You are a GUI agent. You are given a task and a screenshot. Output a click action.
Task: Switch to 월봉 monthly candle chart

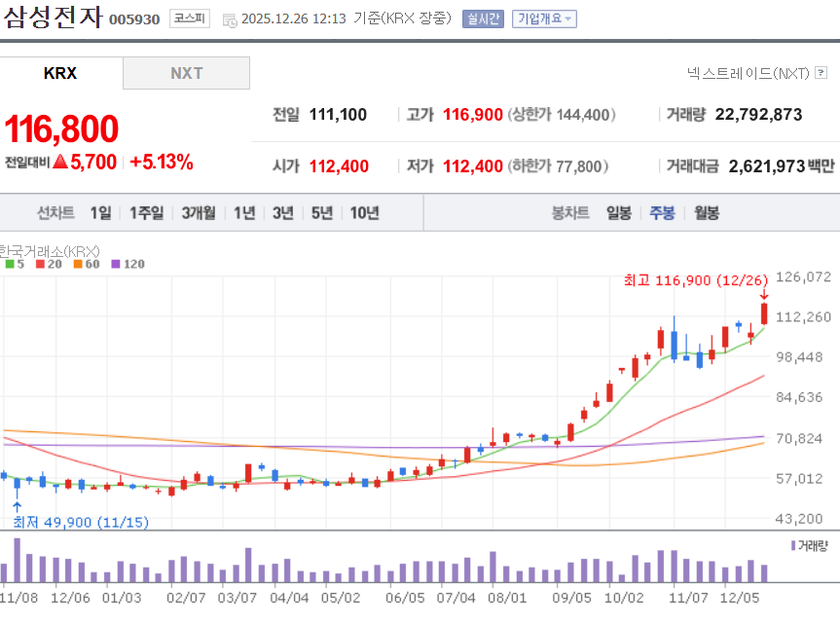coord(707,213)
